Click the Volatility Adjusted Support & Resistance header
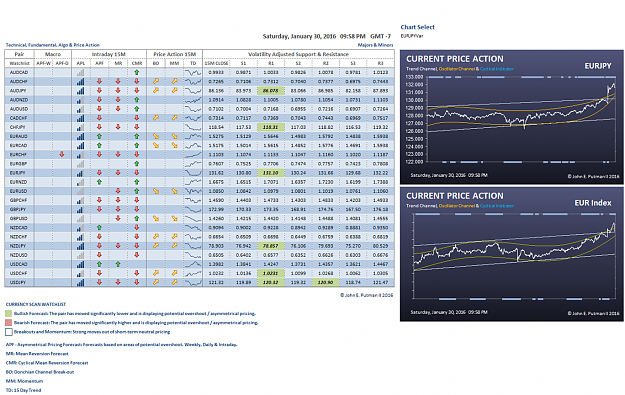The image size is (625, 395). [298, 54]
